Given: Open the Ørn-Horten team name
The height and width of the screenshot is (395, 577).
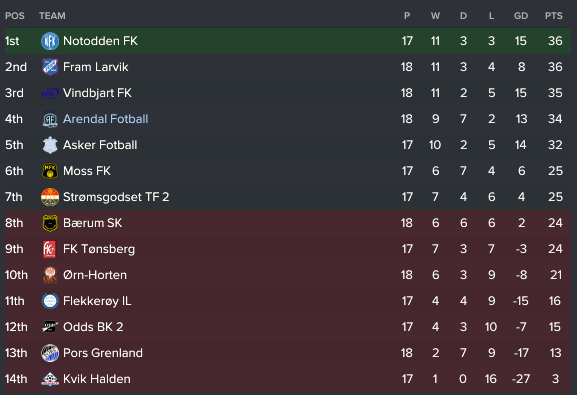Looking at the screenshot, I should [x=95, y=275].
